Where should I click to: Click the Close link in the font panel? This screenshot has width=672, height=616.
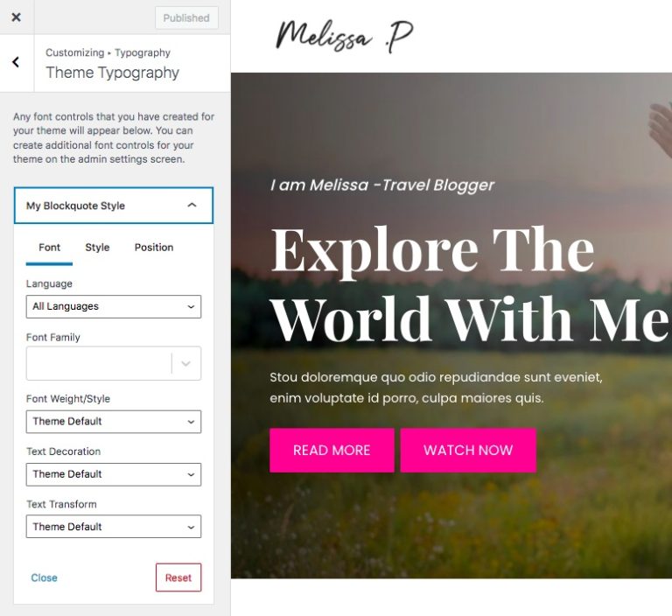[x=44, y=577]
